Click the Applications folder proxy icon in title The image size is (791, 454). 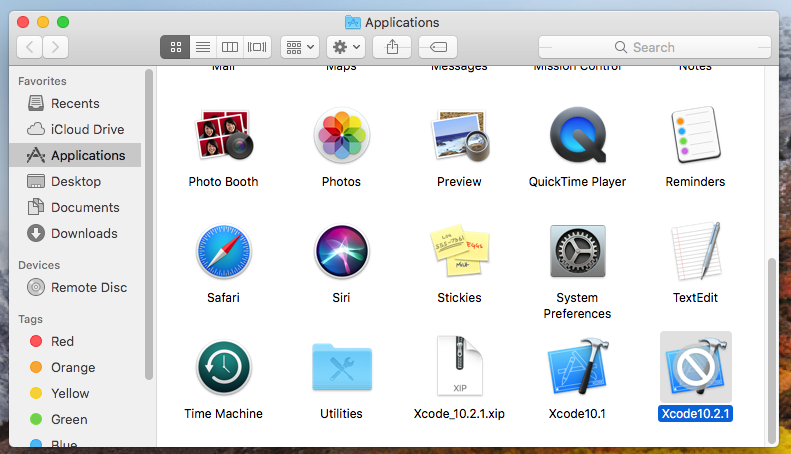pyautogui.click(x=353, y=22)
